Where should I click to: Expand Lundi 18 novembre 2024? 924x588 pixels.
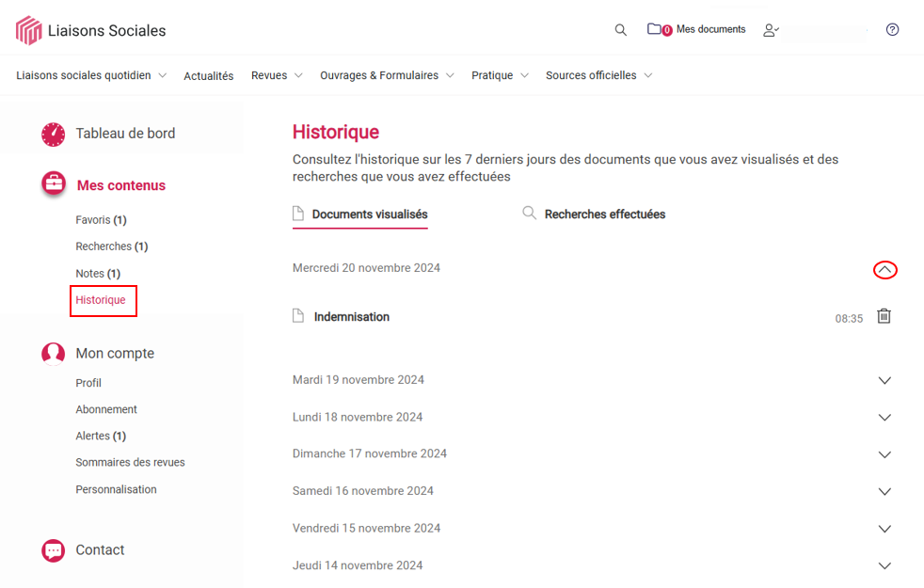pyautogui.click(x=884, y=418)
